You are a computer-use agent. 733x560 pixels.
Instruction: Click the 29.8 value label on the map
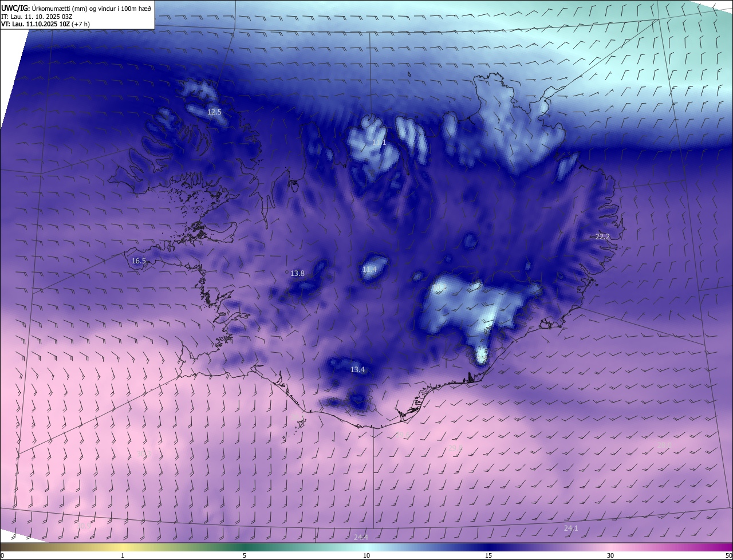[455, 448]
